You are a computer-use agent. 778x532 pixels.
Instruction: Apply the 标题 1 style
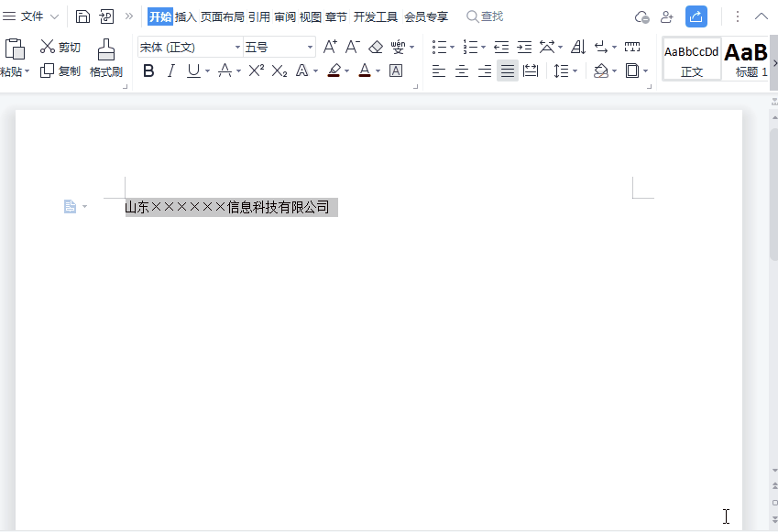pos(746,59)
